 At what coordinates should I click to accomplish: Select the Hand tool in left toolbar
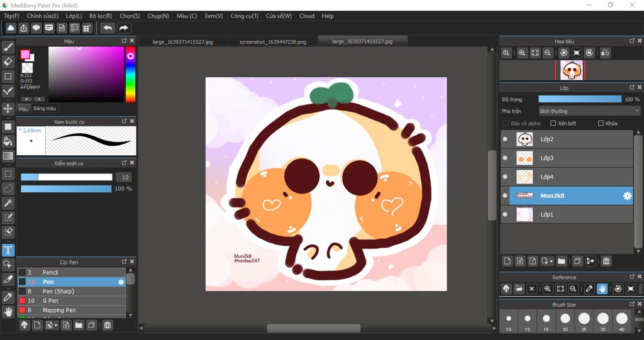(x=8, y=312)
